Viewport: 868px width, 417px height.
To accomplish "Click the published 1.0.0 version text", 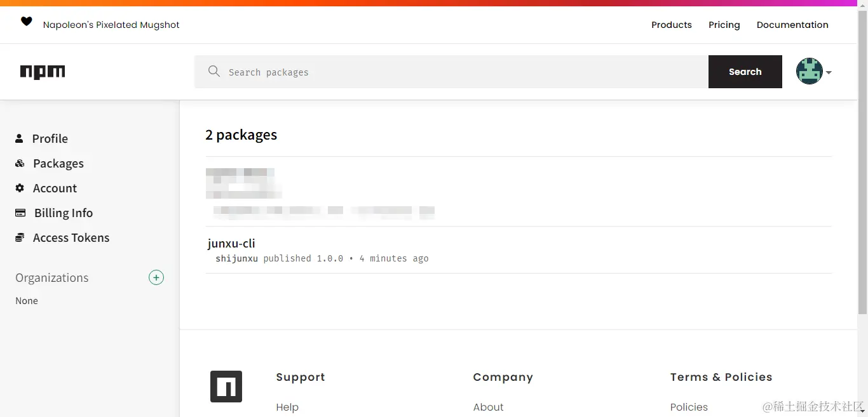I will coord(303,258).
